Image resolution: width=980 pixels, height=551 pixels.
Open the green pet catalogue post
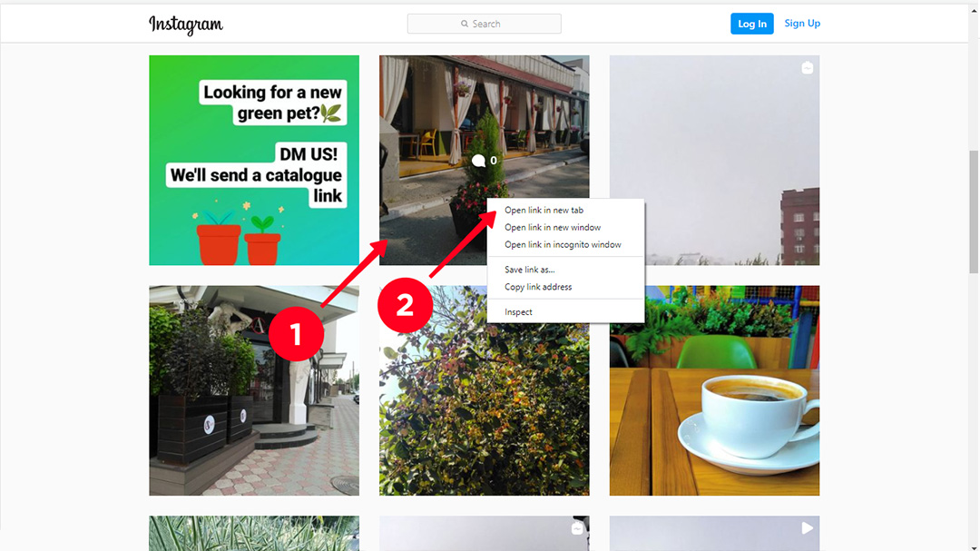click(x=254, y=160)
